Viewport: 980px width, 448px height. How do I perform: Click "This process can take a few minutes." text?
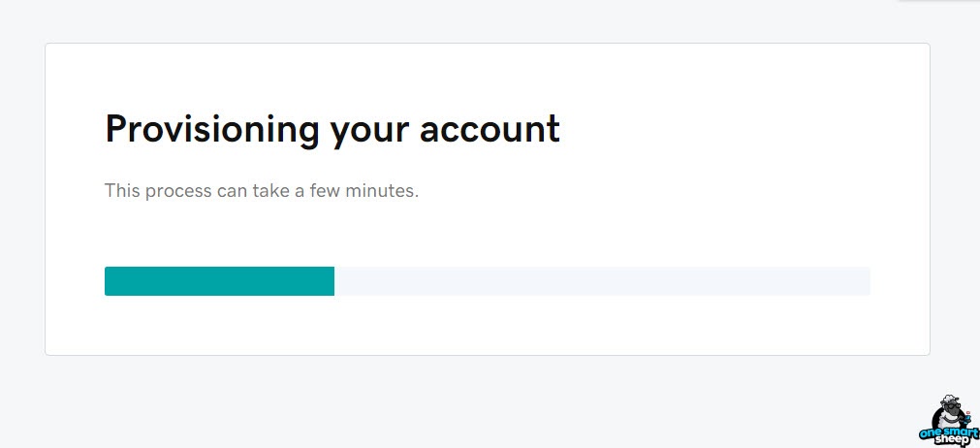point(262,191)
